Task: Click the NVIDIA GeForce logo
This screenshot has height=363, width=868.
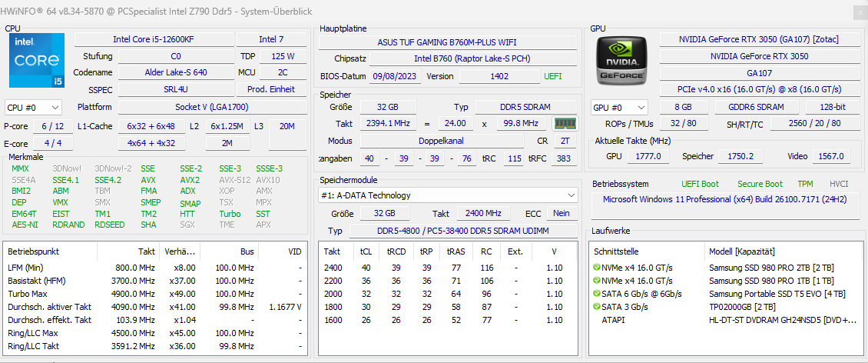Action: (621, 61)
